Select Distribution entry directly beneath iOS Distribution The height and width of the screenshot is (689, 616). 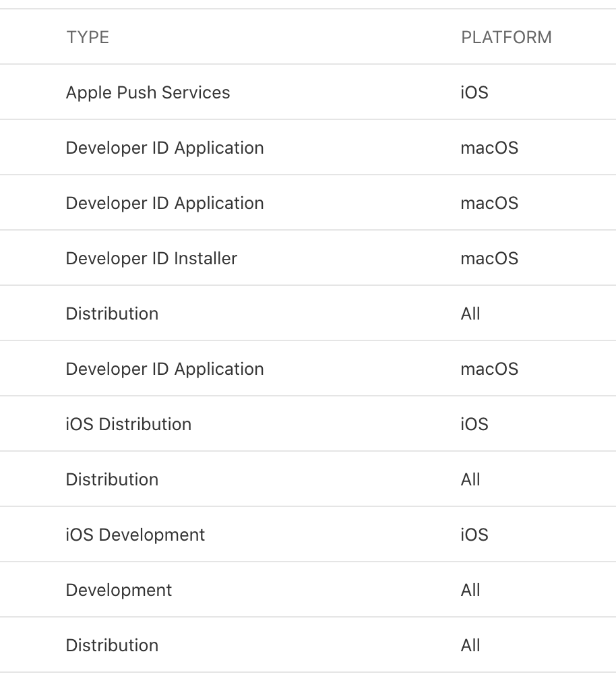coord(112,479)
